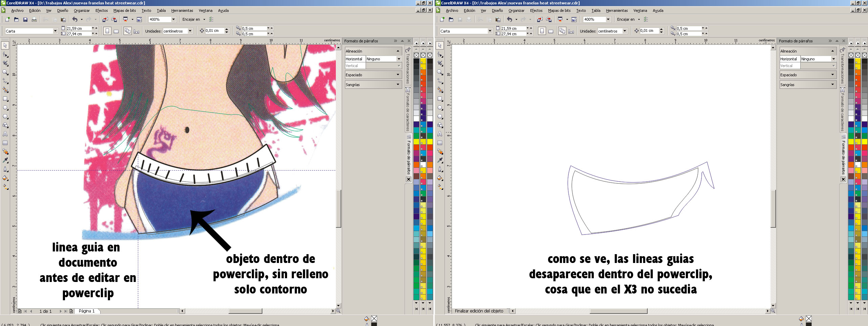Screen dimensions: 868x326
Task: Click Undo arrow in left window
Action: click(x=75, y=19)
